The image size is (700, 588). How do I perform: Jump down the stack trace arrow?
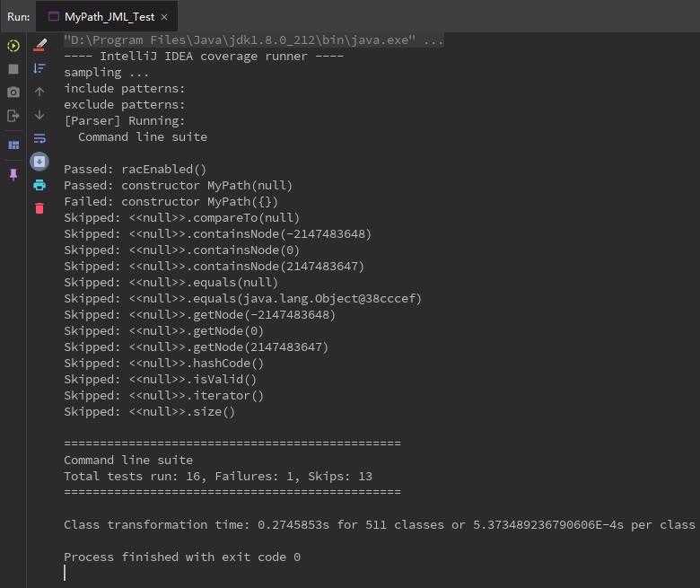[39, 115]
